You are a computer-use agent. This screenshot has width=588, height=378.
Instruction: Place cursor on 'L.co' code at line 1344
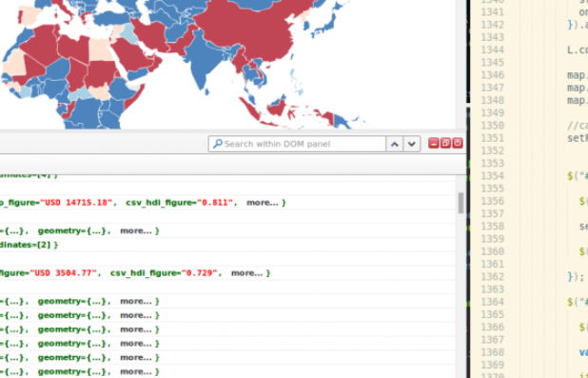578,50
